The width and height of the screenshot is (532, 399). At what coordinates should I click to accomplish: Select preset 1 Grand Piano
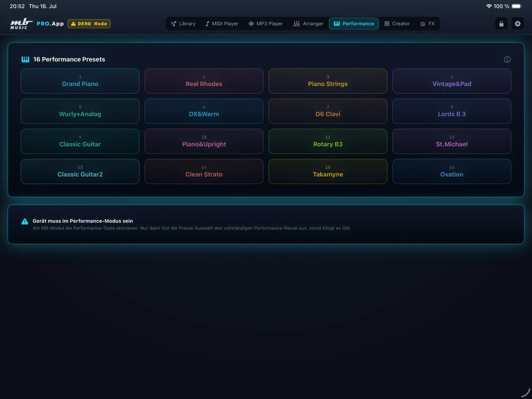coord(80,81)
